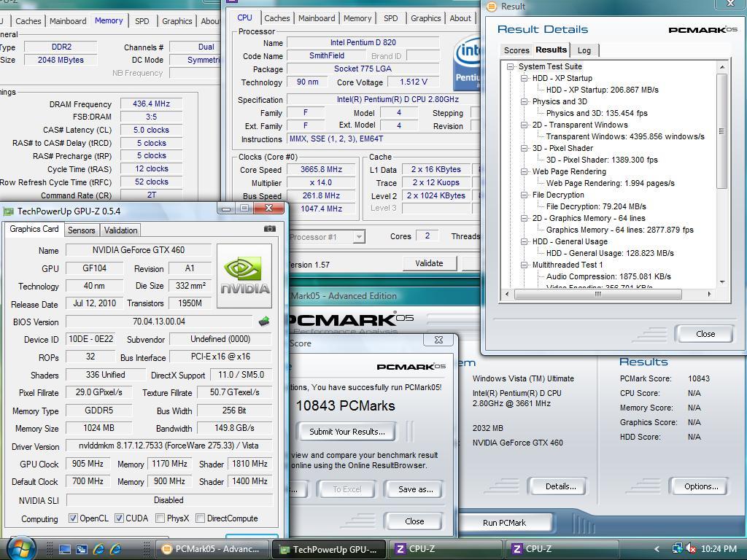
Task: Launch the second Internet Explorer quick launch icon
Action: click(115, 549)
